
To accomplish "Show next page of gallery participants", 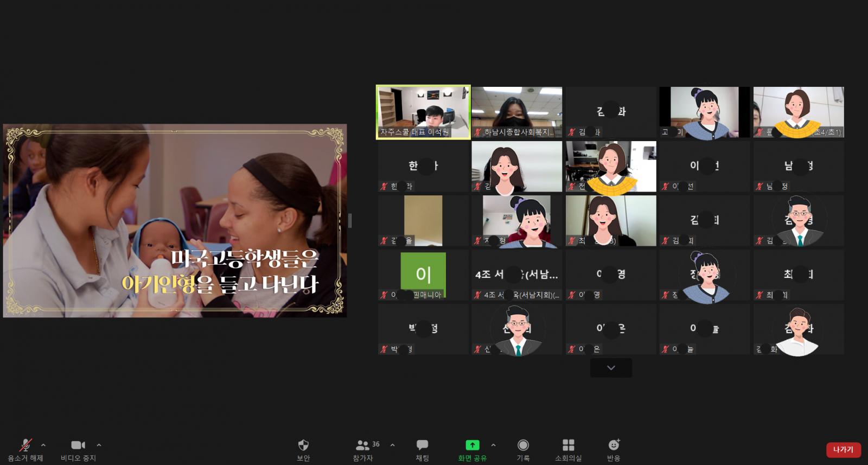I will (x=611, y=368).
